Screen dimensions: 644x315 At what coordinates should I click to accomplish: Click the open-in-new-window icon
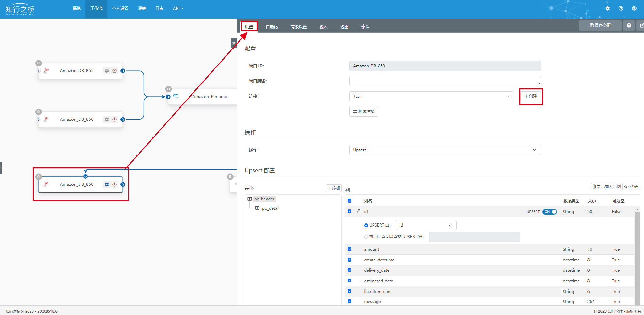pos(641,26)
